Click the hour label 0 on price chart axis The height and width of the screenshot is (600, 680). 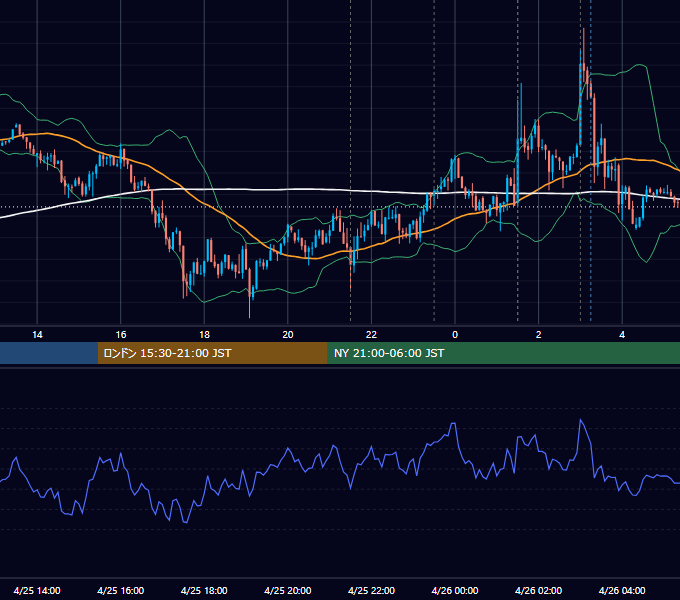455,335
